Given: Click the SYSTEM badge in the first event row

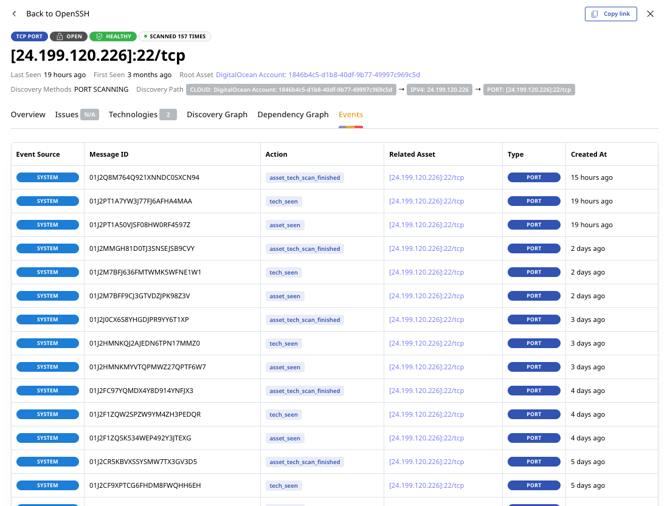Looking at the screenshot, I should pyautogui.click(x=47, y=178).
